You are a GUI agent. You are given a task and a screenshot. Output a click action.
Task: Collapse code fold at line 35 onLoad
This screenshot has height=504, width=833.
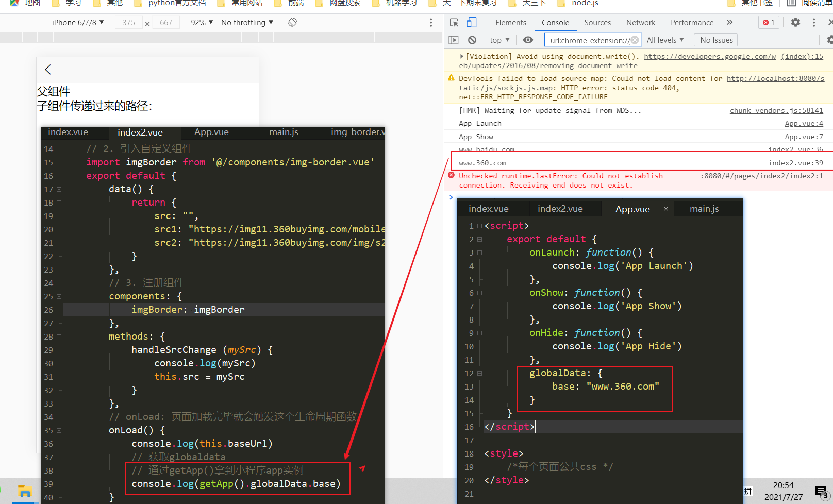pos(59,430)
